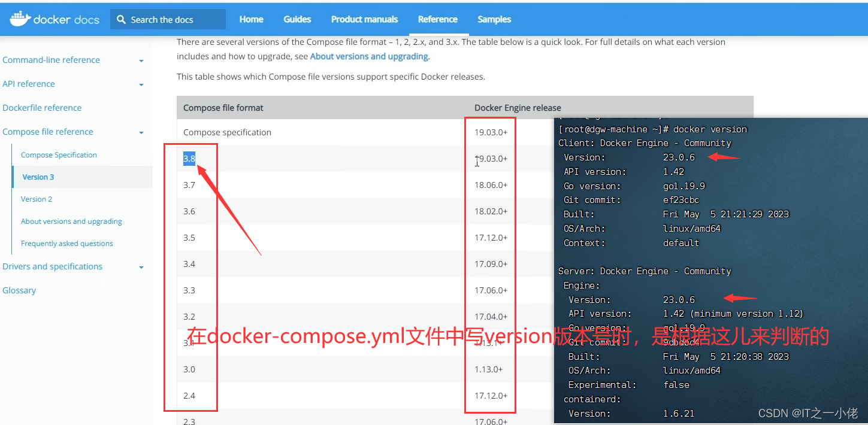The width and height of the screenshot is (868, 425).
Task: Click the 3.7 format cell
Action: click(189, 185)
